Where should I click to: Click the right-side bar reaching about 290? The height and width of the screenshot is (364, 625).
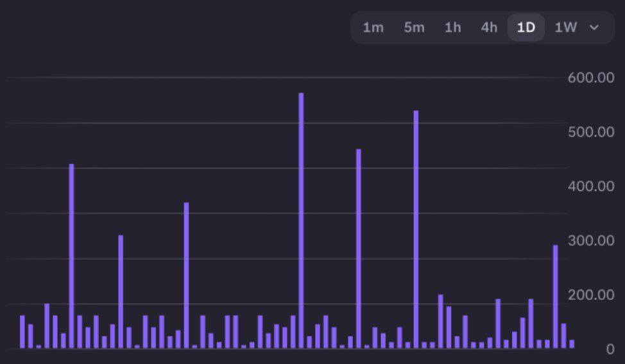(556, 297)
